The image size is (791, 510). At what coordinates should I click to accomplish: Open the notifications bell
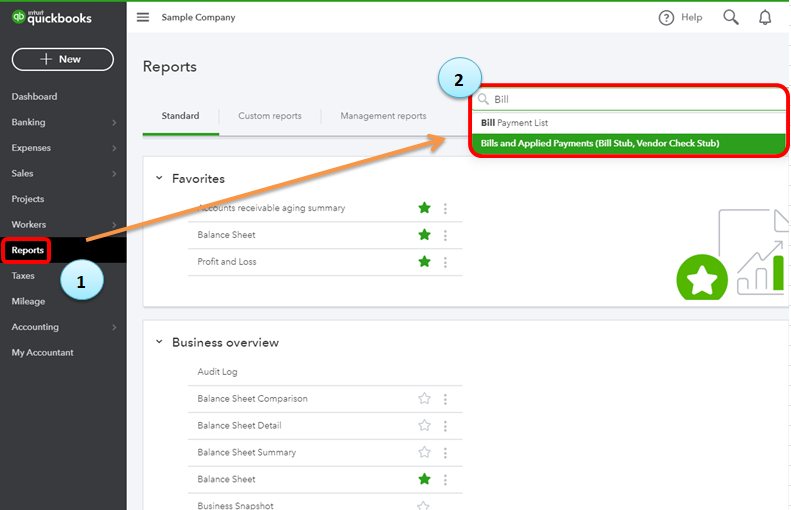(x=765, y=17)
